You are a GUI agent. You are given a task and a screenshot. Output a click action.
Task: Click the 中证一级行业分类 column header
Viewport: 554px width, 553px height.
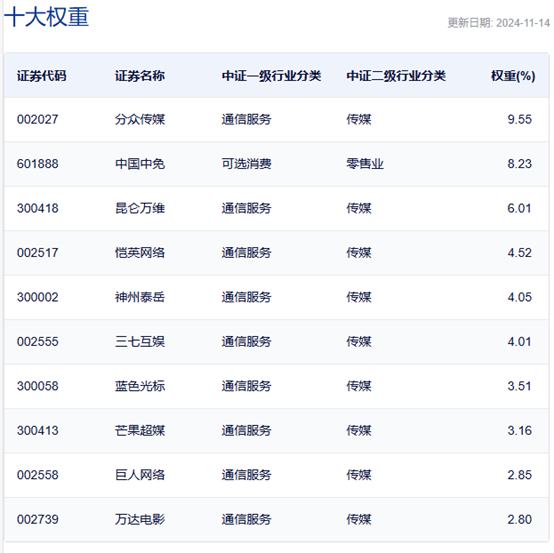[271, 76]
